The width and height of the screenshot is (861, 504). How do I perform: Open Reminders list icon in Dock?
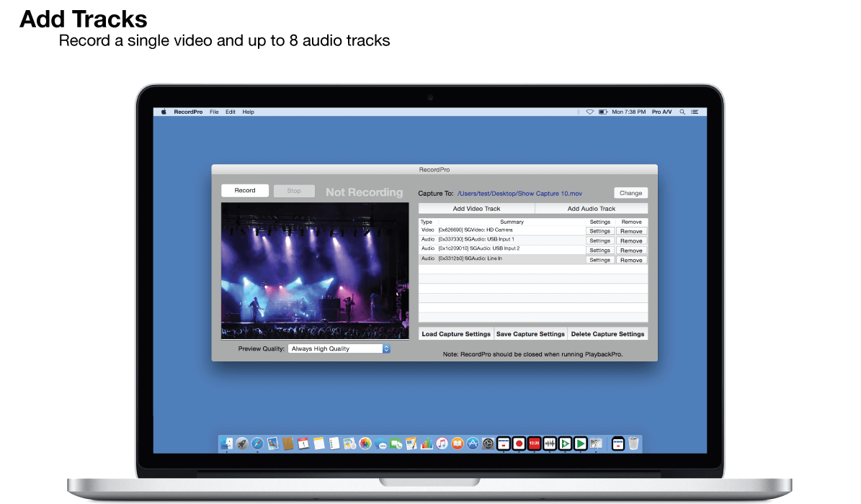[x=334, y=443]
